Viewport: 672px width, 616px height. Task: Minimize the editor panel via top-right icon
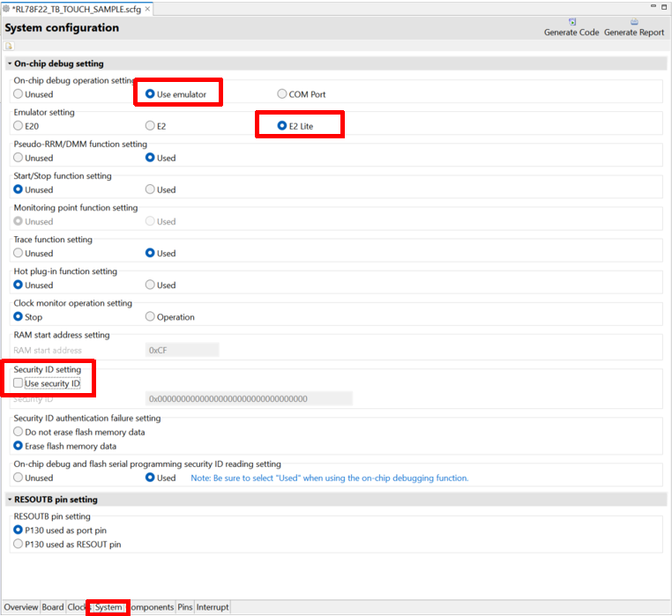pos(653,6)
